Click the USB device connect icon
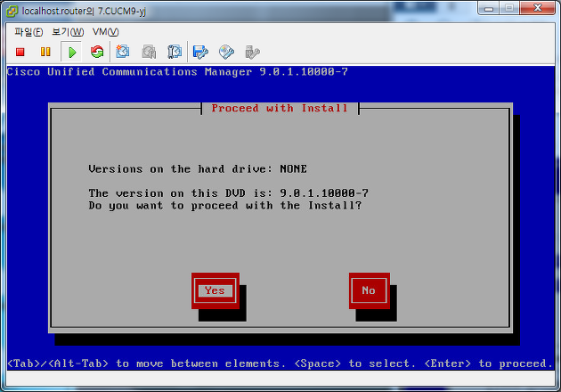Image resolution: width=561 pixels, height=392 pixels. point(252,53)
